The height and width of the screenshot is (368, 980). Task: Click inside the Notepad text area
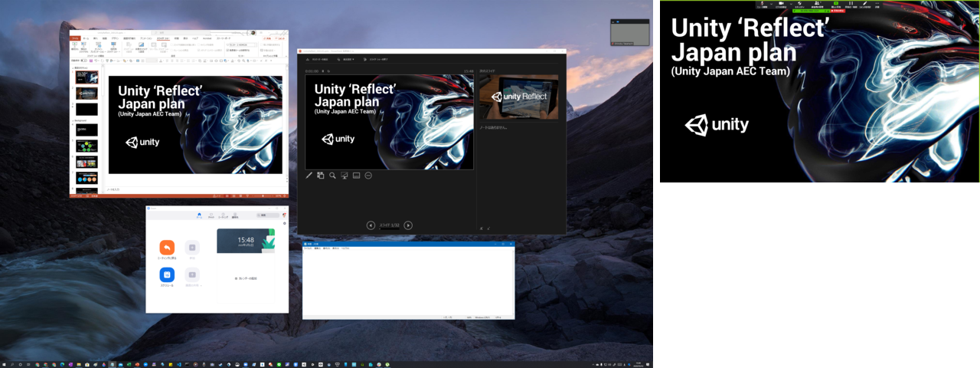coord(407,282)
